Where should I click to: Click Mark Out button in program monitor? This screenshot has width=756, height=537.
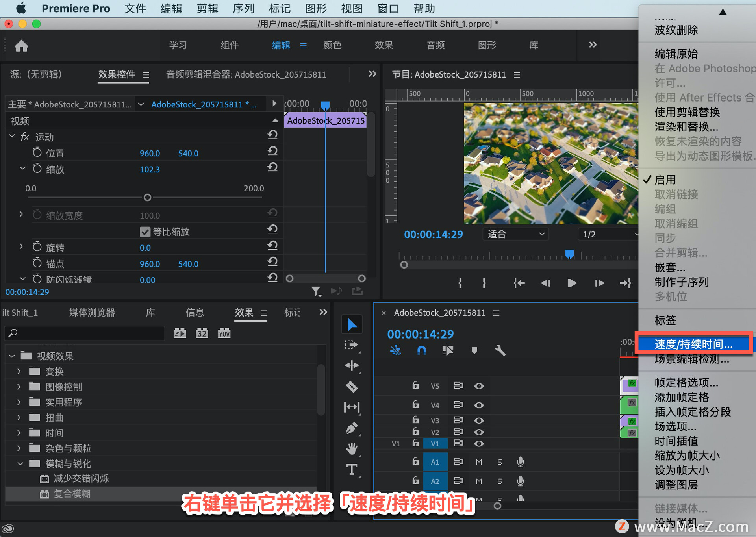pos(484,283)
